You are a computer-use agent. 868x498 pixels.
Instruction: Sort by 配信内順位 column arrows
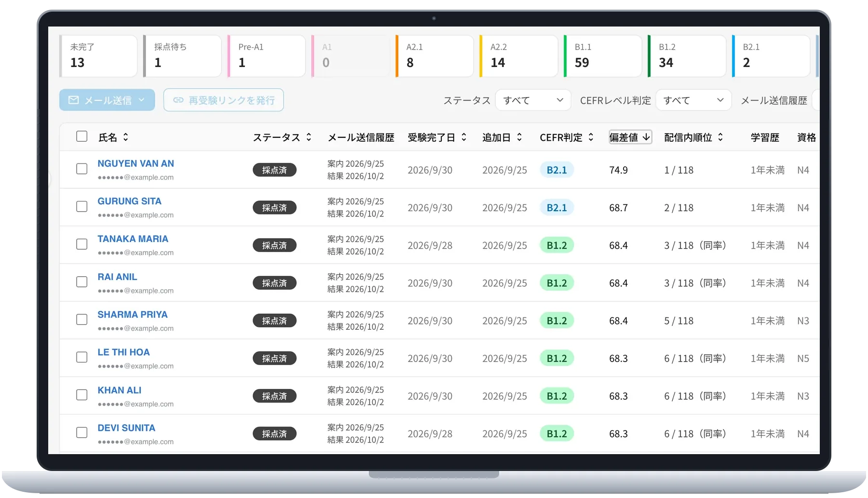click(x=720, y=137)
